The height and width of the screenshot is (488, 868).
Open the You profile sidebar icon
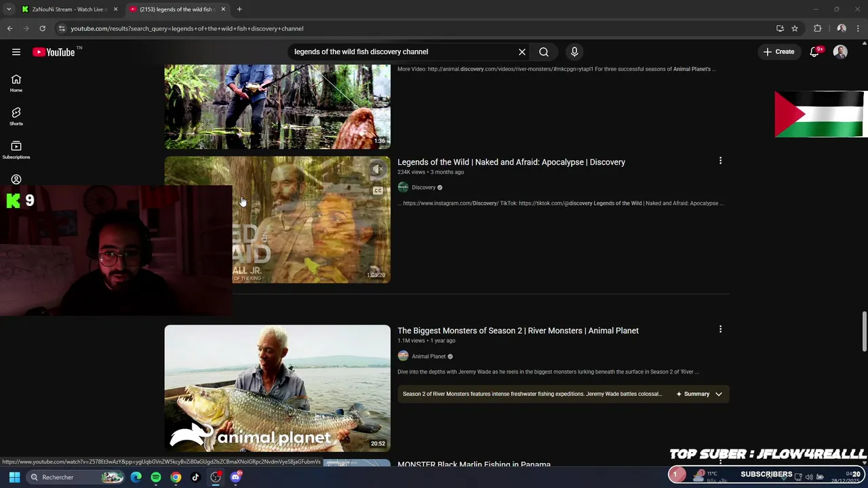click(x=16, y=180)
